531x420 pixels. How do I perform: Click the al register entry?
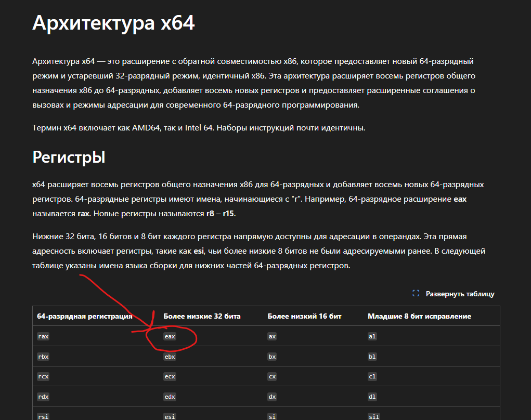click(x=372, y=336)
